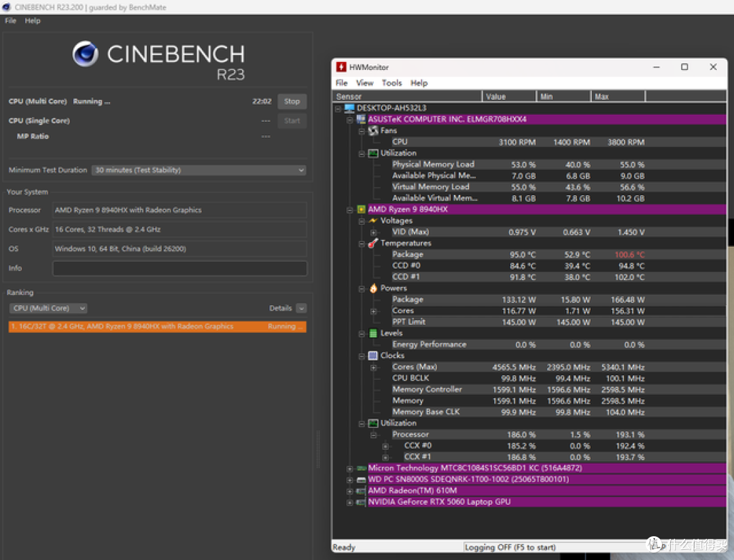The image size is (734, 560).
Task: Click the DESKTOP-AH532L3 computer icon
Action: pos(349,108)
